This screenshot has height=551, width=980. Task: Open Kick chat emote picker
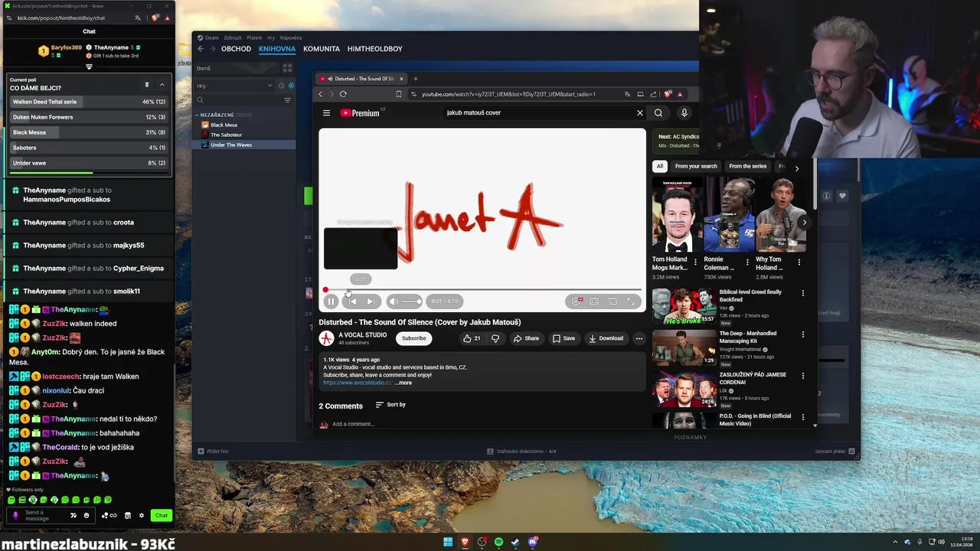[87, 516]
